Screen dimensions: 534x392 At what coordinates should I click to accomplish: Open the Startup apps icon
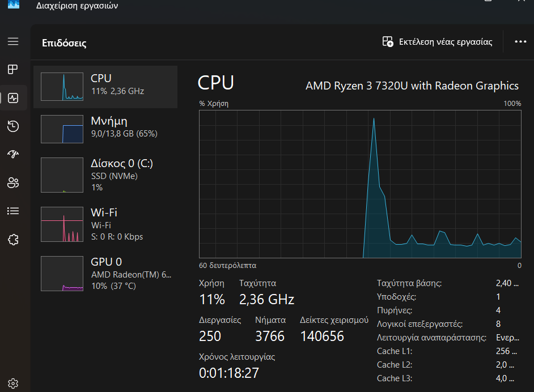(x=13, y=154)
